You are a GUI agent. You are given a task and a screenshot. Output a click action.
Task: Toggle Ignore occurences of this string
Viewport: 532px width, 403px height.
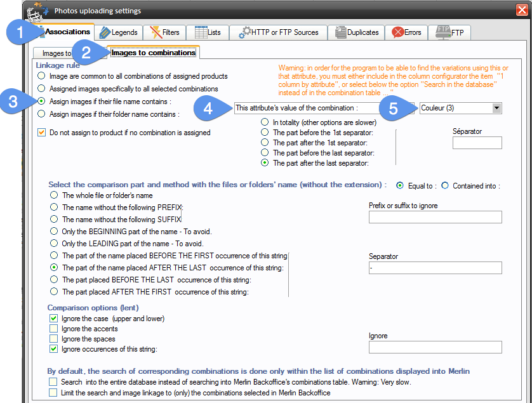[x=53, y=348]
